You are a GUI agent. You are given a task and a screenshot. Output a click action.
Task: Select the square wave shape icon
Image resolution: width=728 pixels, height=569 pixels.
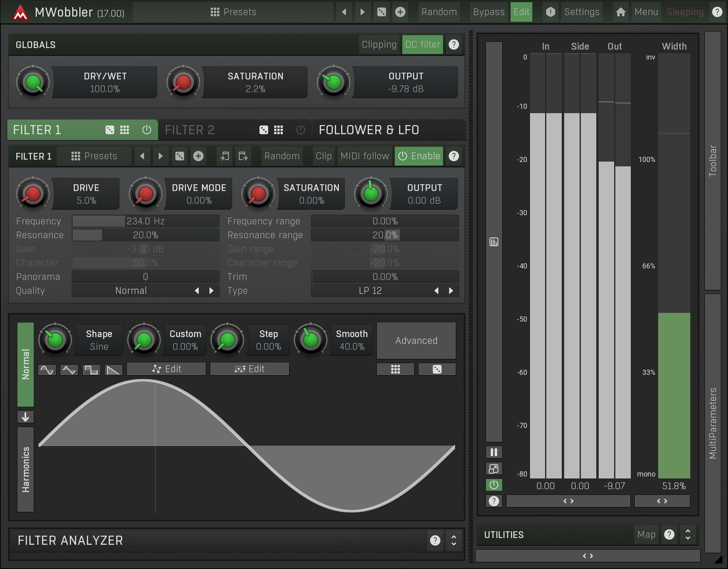91,370
